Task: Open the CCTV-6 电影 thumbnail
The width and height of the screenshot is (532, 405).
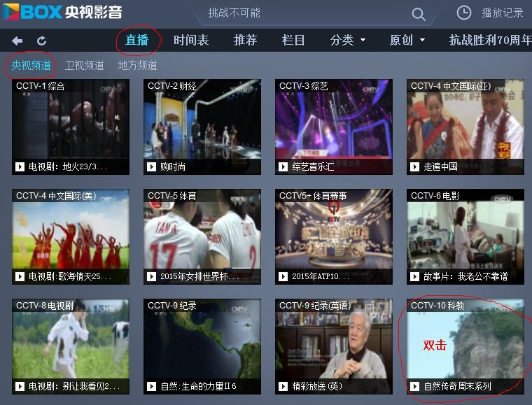Action: [465, 236]
